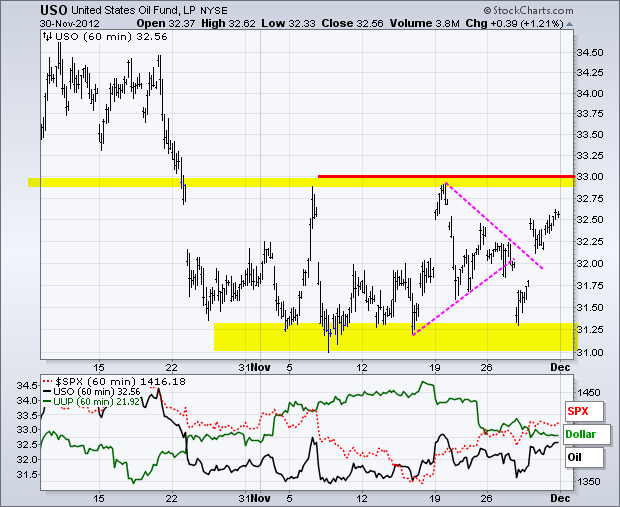This screenshot has width=620, height=507.
Task: Click the 1450 label on lower right axis
Action: pos(589,393)
